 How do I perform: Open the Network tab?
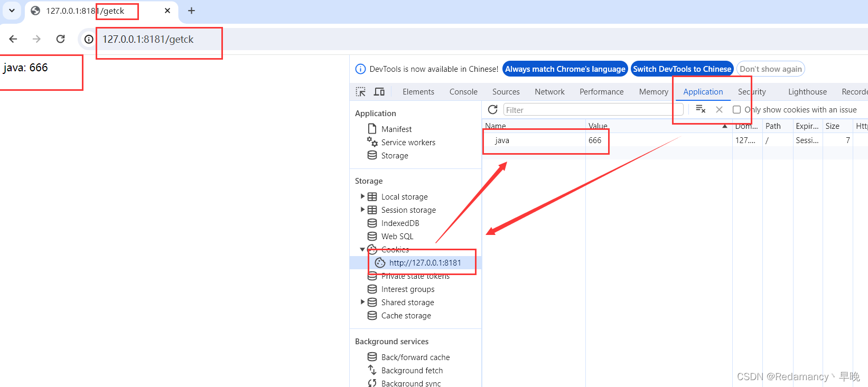[x=549, y=92]
